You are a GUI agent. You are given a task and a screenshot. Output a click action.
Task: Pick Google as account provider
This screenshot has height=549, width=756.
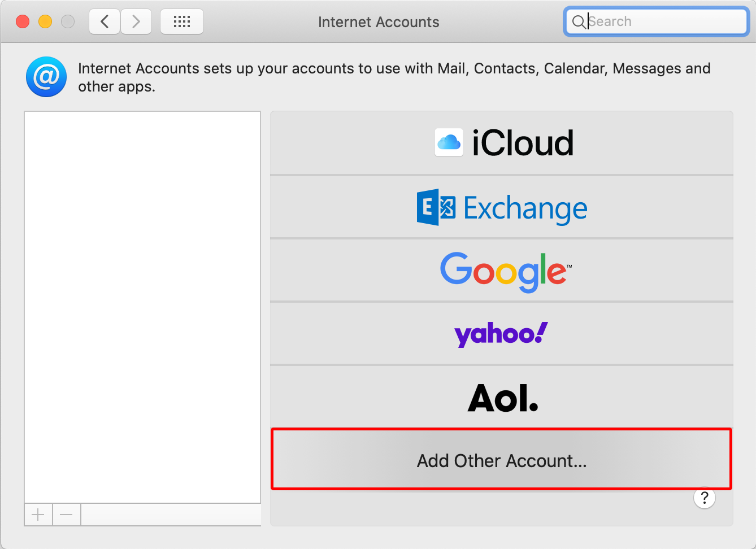point(502,271)
